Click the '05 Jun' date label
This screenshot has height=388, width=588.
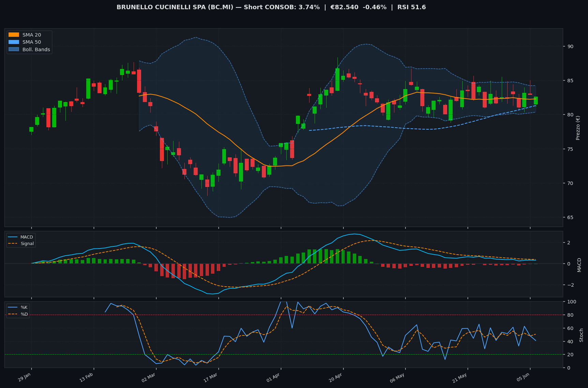[x=523, y=377]
